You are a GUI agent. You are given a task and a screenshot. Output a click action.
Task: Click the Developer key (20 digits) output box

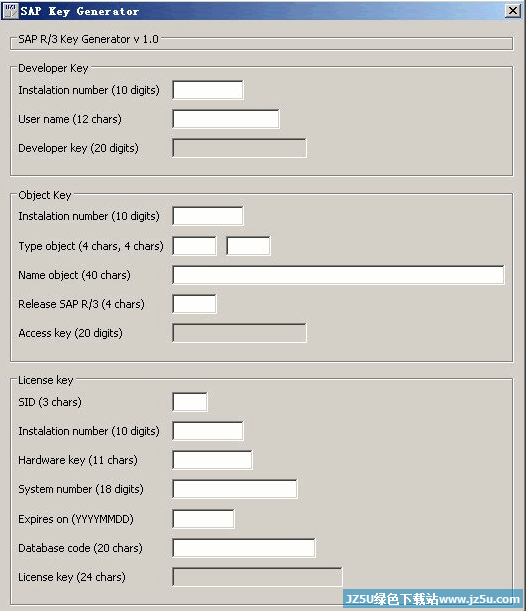click(x=239, y=148)
